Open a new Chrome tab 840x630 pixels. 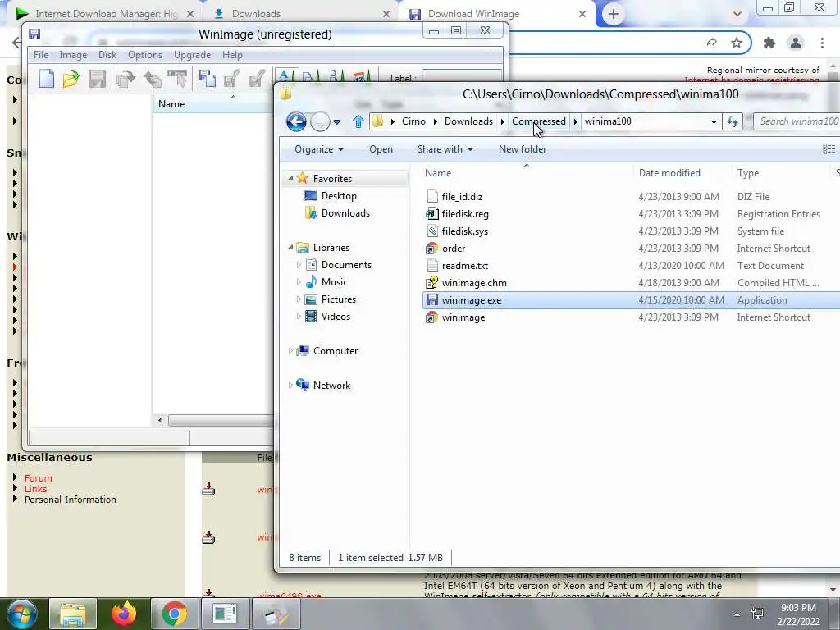pyautogui.click(x=614, y=14)
